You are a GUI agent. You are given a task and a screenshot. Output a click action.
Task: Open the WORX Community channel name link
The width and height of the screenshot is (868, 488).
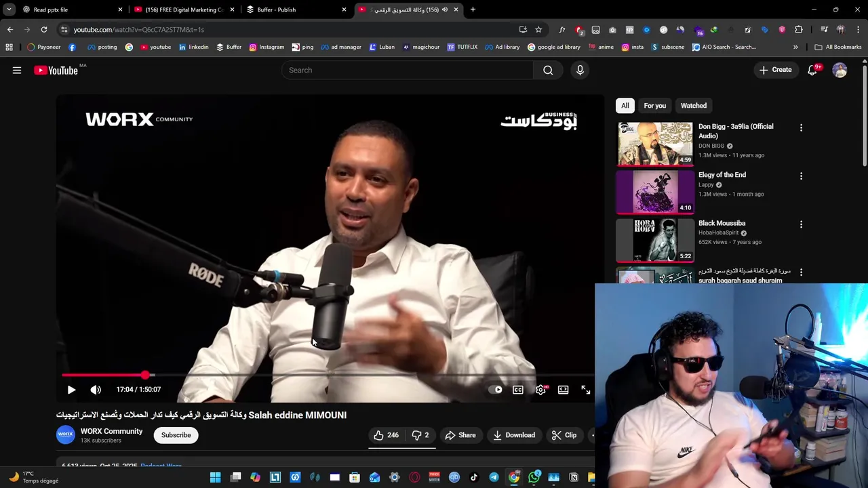tap(111, 431)
